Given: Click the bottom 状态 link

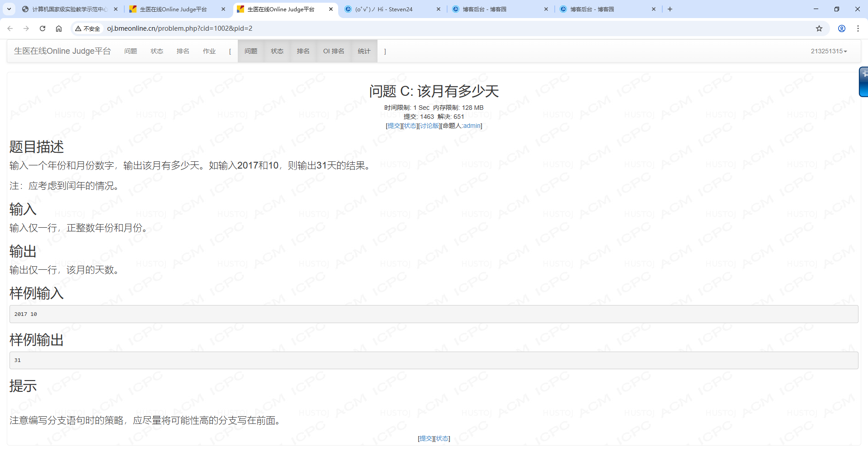Looking at the screenshot, I should pyautogui.click(x=442, y=438).
